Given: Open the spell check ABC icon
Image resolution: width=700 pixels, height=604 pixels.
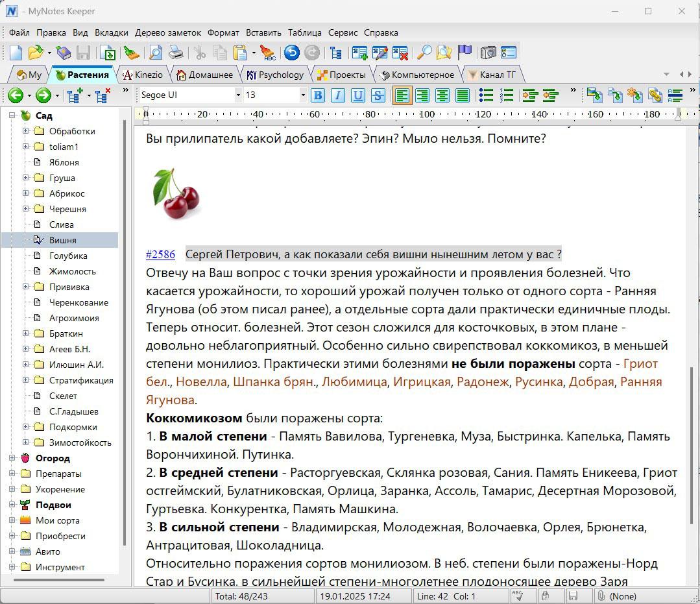Looking at the screenshot, I should tap(268, 53).
